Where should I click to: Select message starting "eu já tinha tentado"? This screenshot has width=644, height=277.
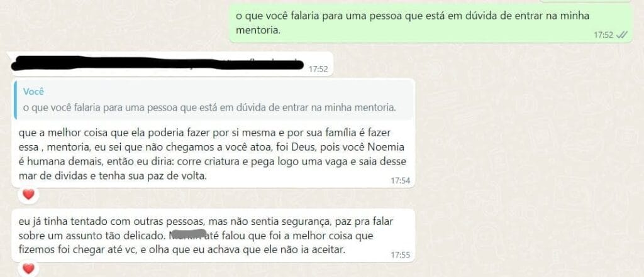pos(213,236)
